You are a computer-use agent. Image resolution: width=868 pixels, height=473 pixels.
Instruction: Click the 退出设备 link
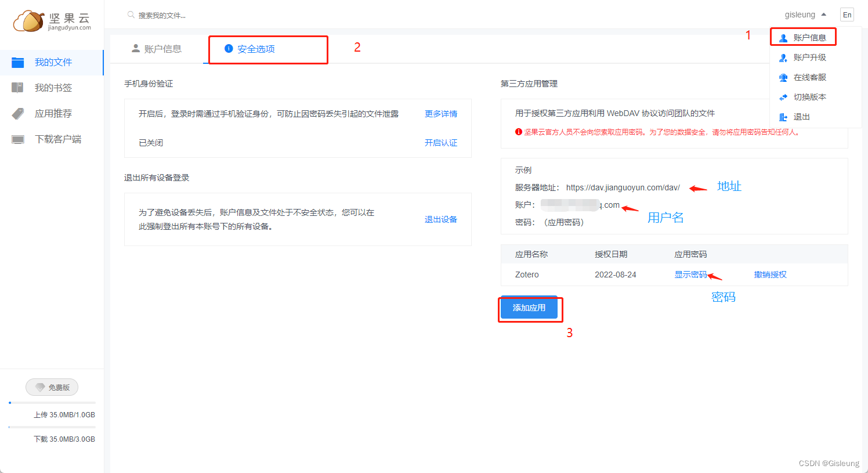(x=441, y=219)
